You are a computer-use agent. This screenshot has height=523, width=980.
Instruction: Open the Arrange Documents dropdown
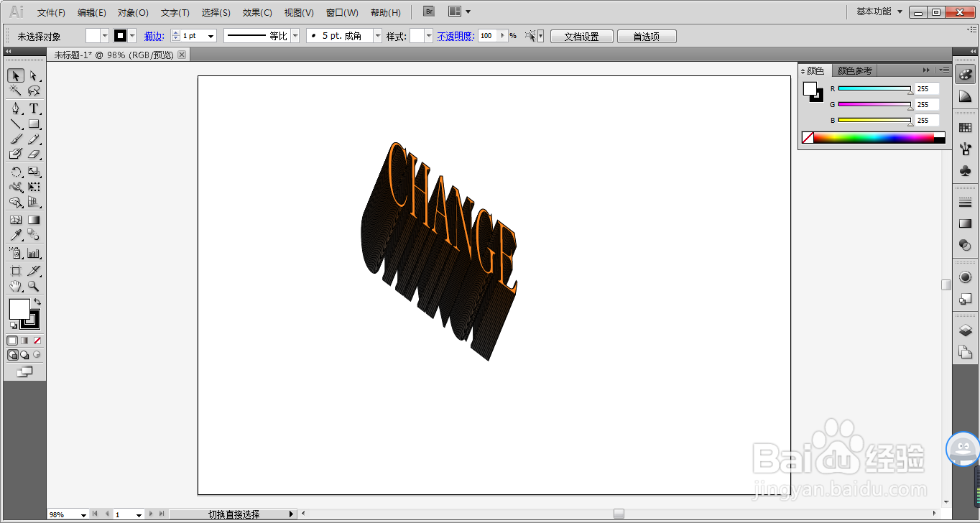[x=459, y=11]
